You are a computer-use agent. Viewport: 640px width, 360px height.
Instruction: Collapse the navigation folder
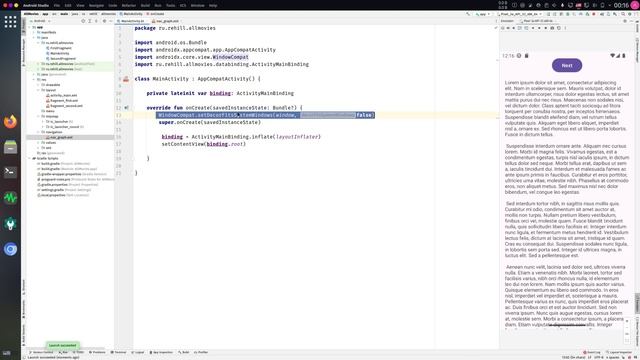[x=39, y=132]
